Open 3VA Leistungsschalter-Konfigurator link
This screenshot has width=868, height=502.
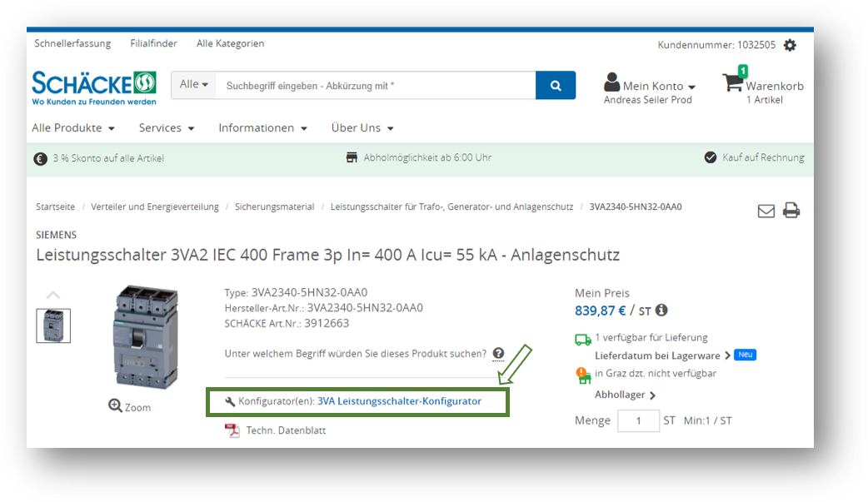pyautogui.click(x=399, y=401)
